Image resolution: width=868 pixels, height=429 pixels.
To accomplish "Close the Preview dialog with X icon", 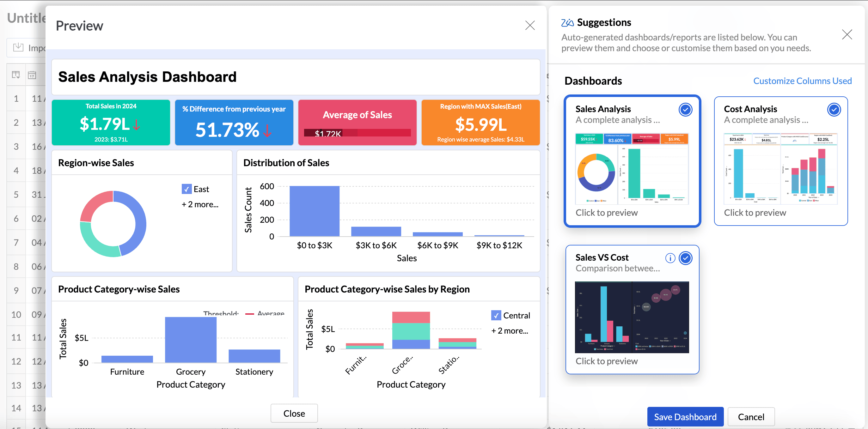I will [530, 25].
